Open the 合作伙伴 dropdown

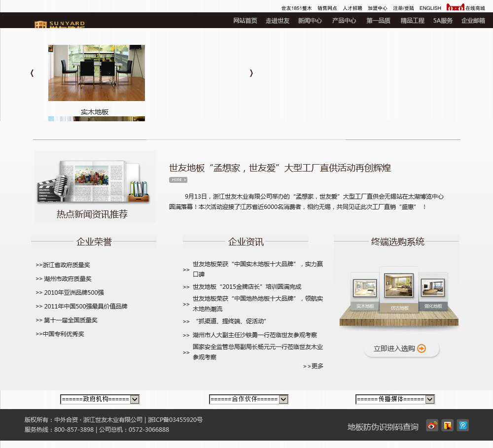(248, 399)
